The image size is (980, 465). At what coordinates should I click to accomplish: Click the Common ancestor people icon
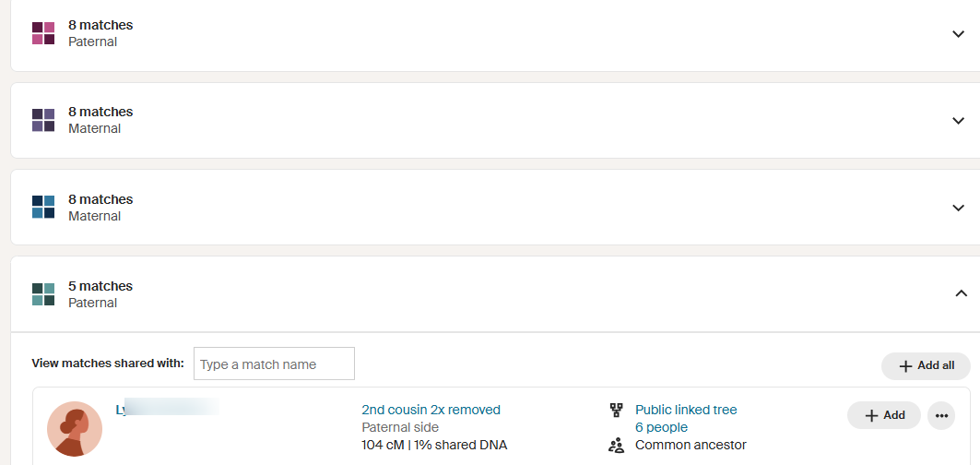point(616,446)
